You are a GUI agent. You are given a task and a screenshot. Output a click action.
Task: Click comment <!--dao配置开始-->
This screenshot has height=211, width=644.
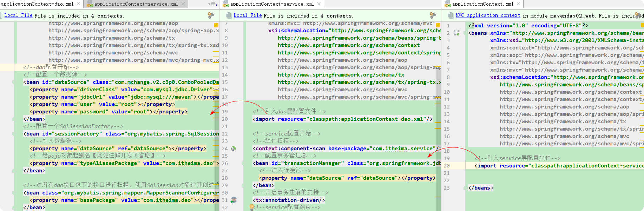(51, 67)
